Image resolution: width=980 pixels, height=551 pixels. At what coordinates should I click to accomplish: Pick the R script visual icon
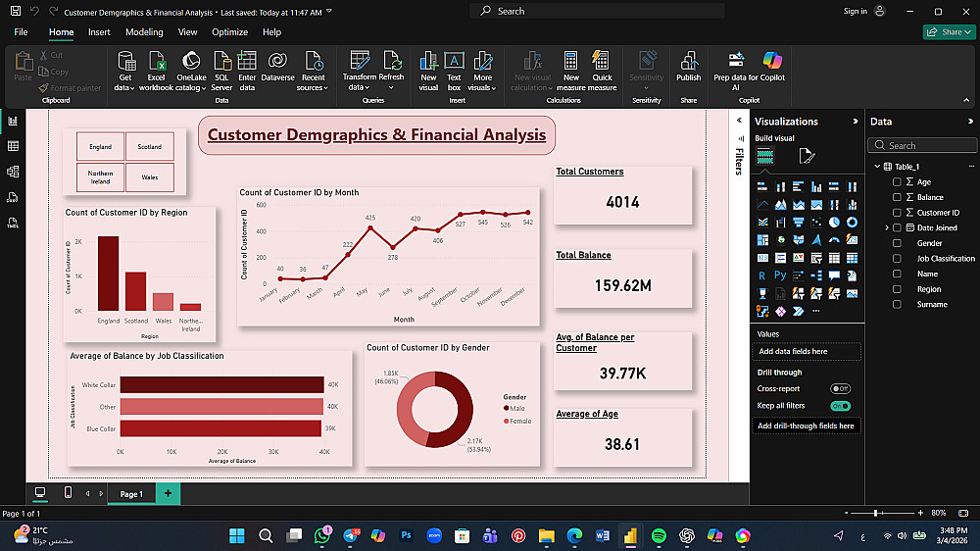(x=761, y=275)
